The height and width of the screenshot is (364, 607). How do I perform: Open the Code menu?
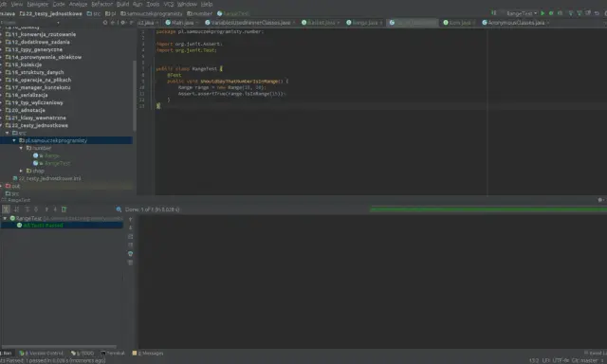59,4
